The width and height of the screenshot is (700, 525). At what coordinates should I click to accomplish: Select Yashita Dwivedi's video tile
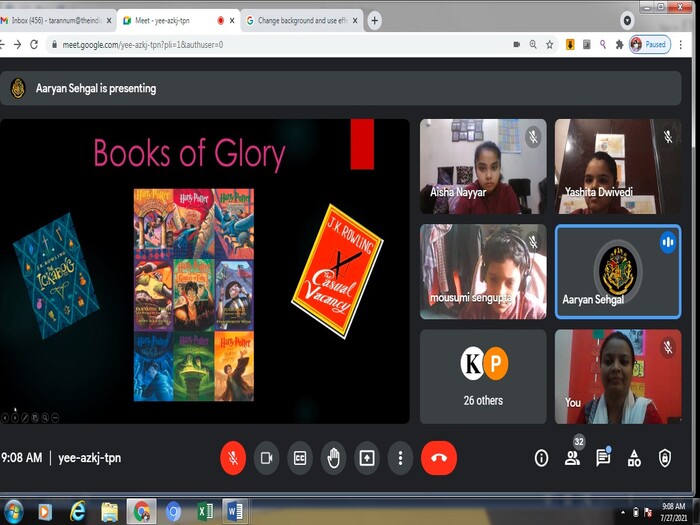click(x=618, y=166)
